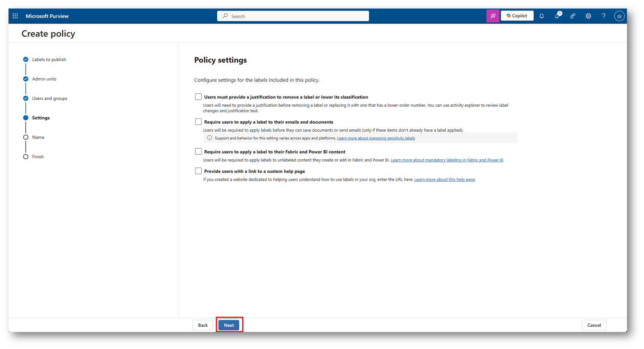Click the Back button
Image resolution: width=644 pixels, height=349 pixels.
(x=203, y=325)
